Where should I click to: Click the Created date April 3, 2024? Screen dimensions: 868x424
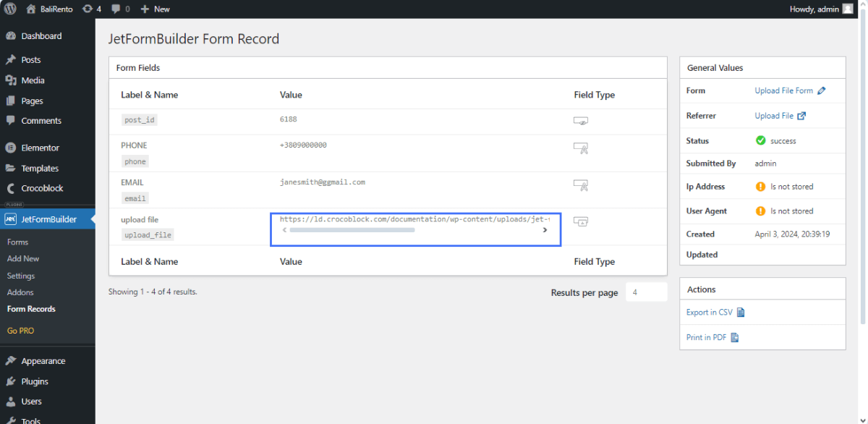[x=792, y=234]
